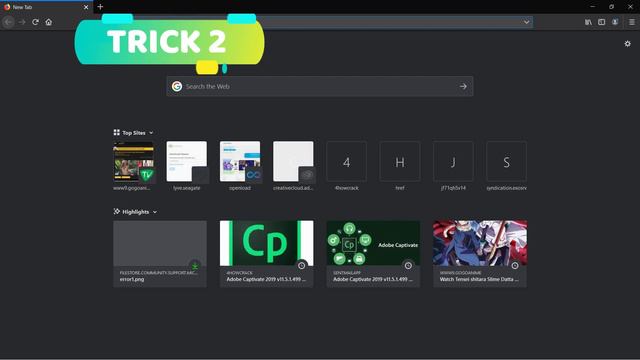
Task: Click the Highlights sparkle icon
Action: pyautogui.click(x=116, y=211)
